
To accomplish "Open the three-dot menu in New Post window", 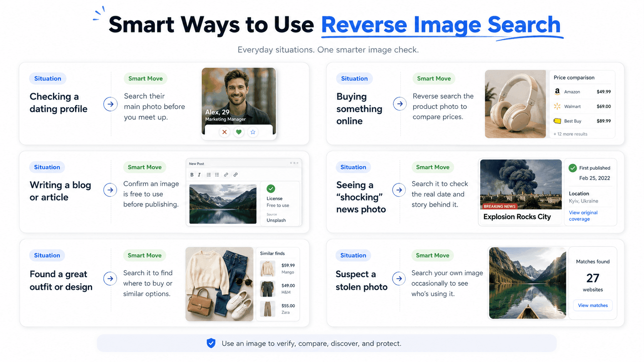I will coord(294,163).
